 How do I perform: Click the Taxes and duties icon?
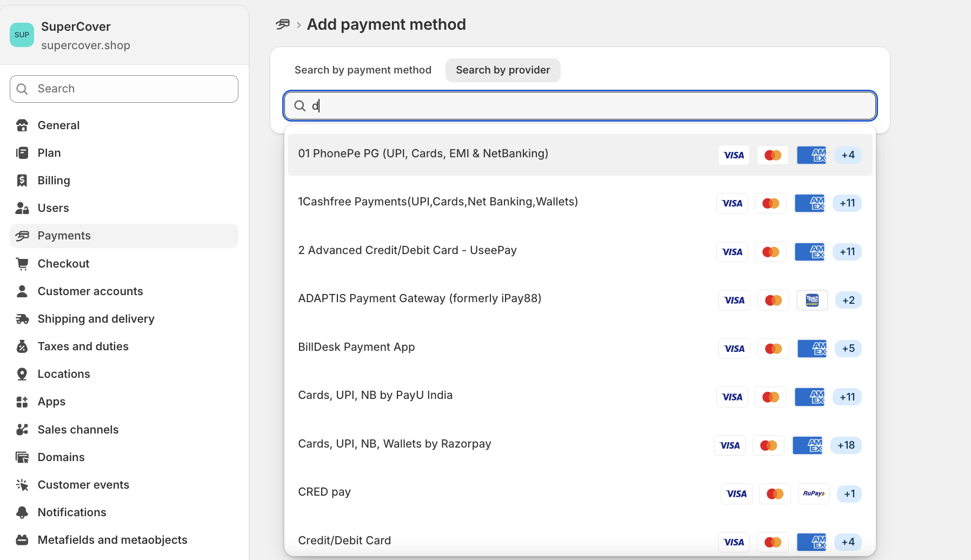point(22,346)
